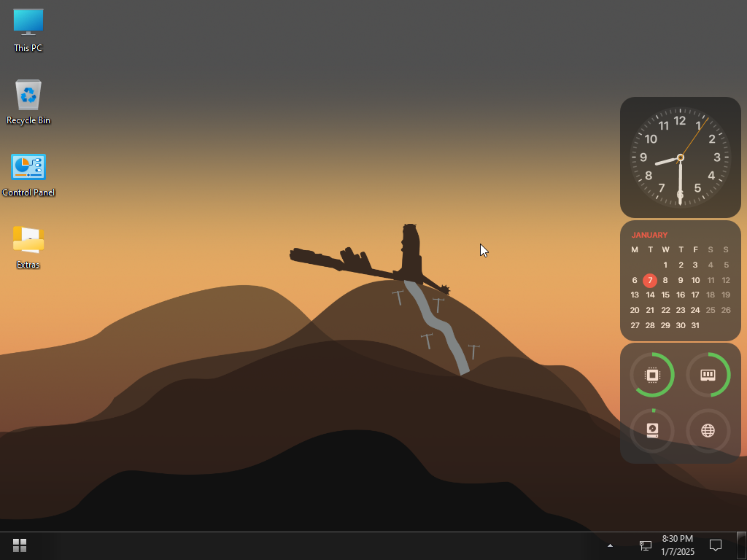Show hidden system tray icons arrow
Screen dimensions: 747x560
pos(610,545)
